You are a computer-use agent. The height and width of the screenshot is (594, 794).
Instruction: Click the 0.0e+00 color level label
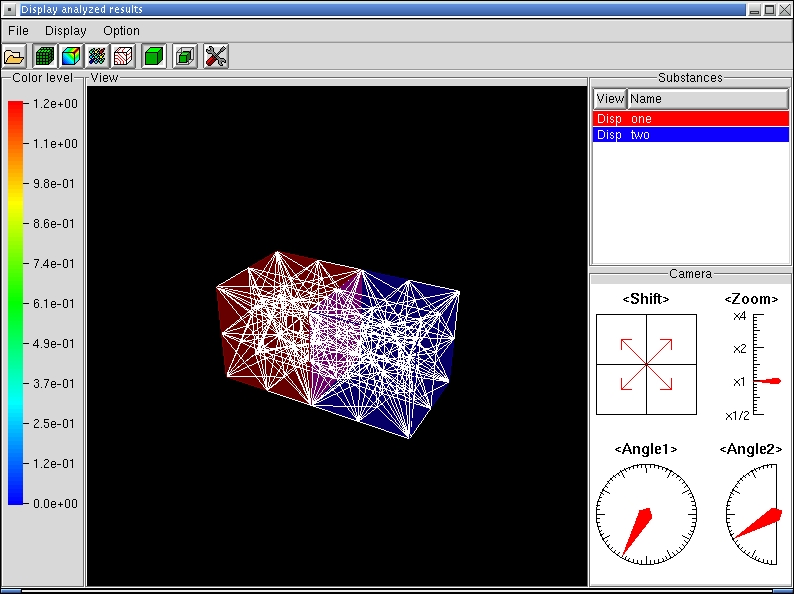pos(55,504)
